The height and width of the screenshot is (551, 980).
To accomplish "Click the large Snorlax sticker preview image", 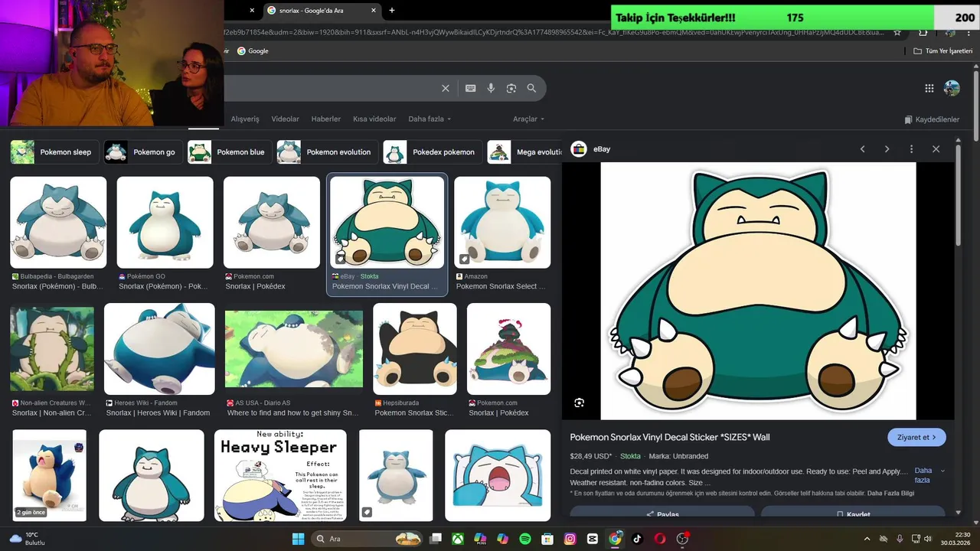I will point(758,291).
